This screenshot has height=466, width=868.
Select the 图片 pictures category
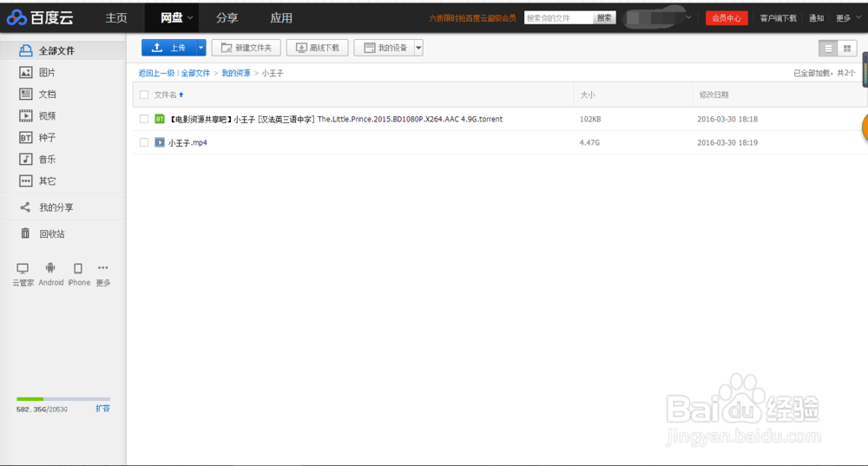point(36,73)
